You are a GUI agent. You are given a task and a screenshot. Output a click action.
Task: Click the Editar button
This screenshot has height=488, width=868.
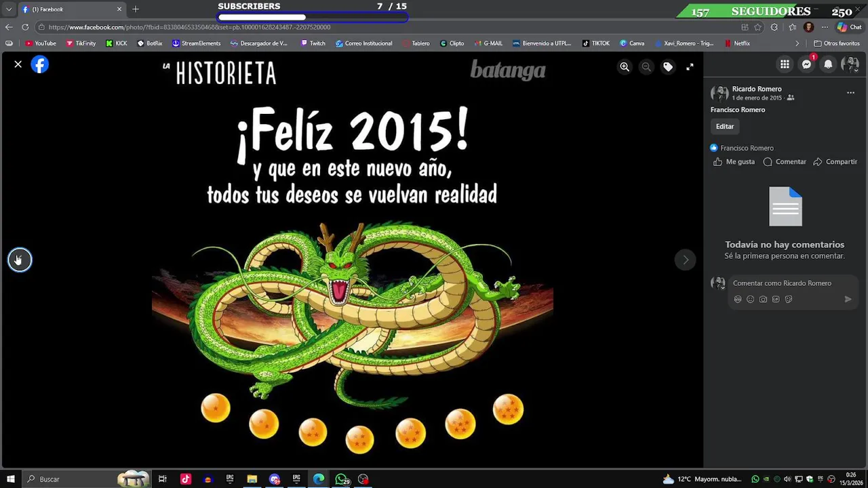click(725, 127)
